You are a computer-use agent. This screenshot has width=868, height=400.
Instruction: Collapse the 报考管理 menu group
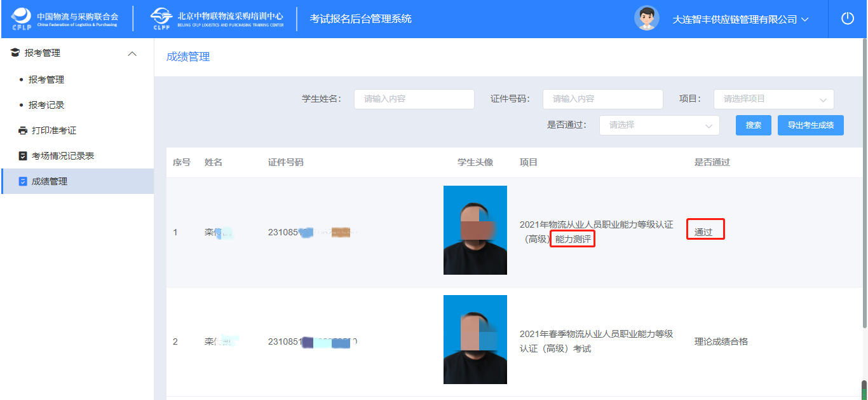132,53
